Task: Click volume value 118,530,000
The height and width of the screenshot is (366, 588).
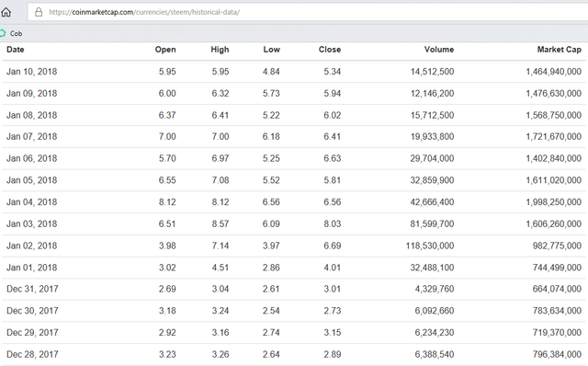Action: (430, 246)
